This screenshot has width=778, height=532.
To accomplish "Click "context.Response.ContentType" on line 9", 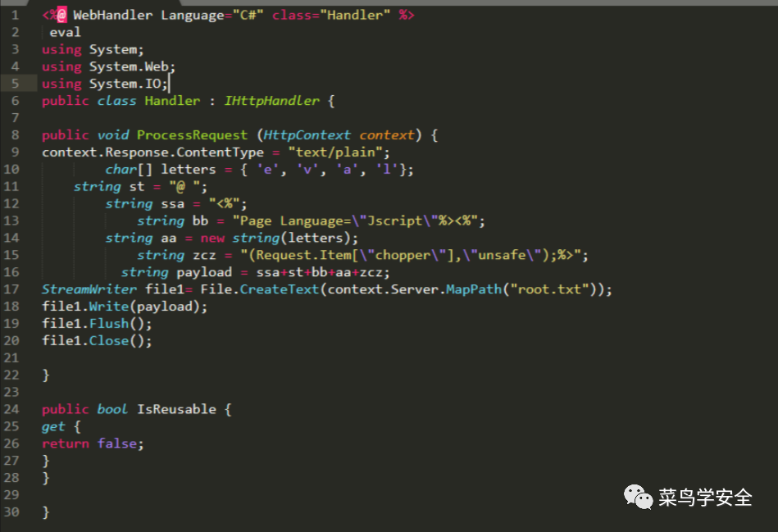I will click(152, 152).
